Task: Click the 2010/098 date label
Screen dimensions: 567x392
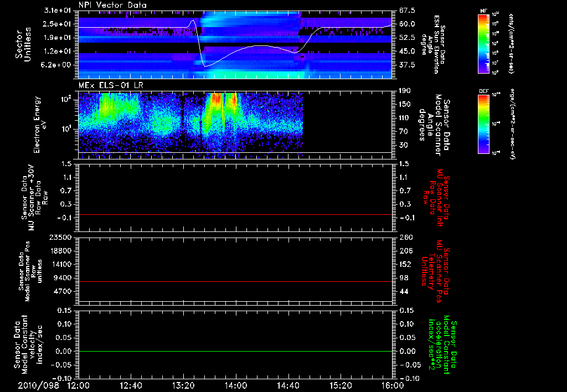Action: (x=38, y=385)
